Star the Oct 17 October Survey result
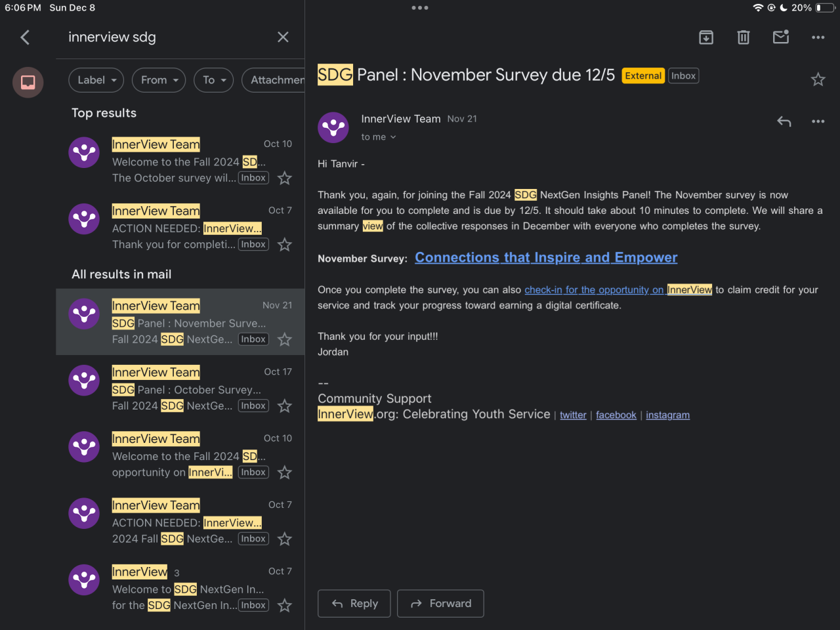Image resolution: width=840 pixels, height=630 pixels. click(x=285, y=406)
